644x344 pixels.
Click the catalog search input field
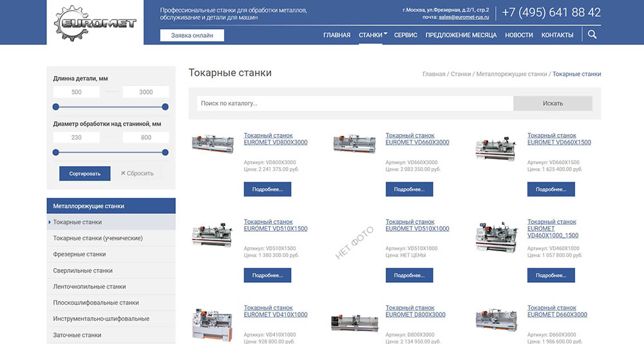pos(355,103)
